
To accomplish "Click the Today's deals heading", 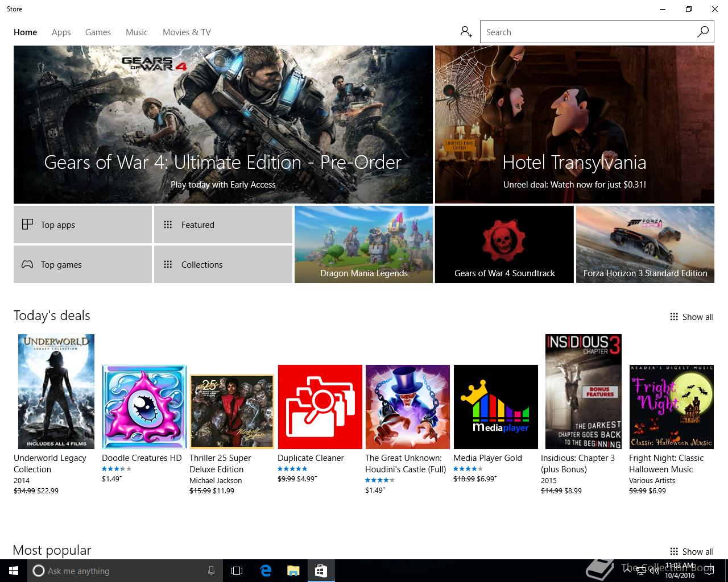I will [x=52, y=315].
